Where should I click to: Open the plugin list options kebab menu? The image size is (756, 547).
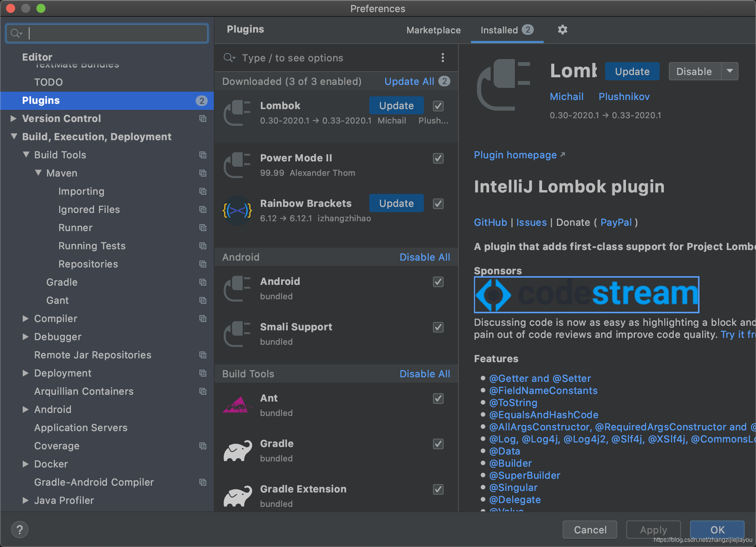(x=442, y=58)
